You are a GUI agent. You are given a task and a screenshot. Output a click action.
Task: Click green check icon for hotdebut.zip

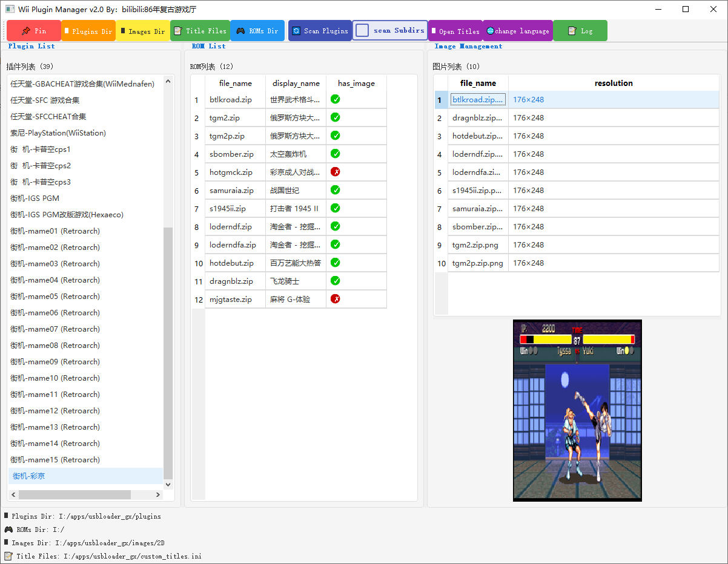[x=336, y=263]
